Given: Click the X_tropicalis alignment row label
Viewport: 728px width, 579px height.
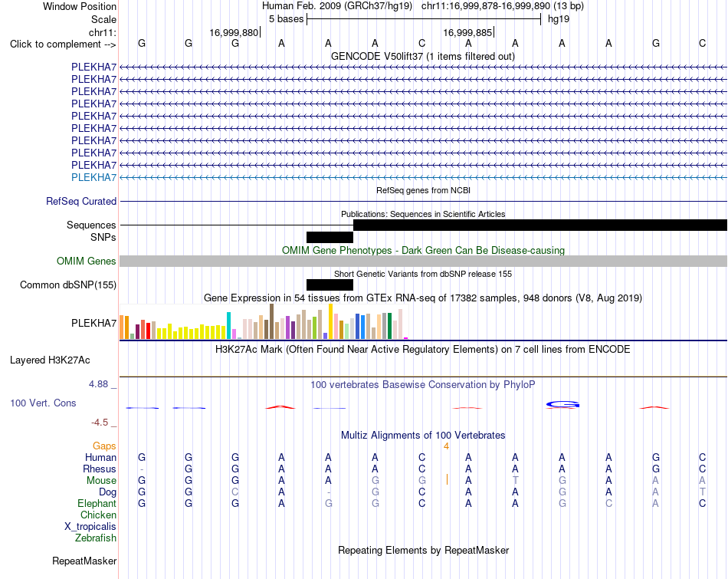Looking at the screenshot, I should (90, 527).
